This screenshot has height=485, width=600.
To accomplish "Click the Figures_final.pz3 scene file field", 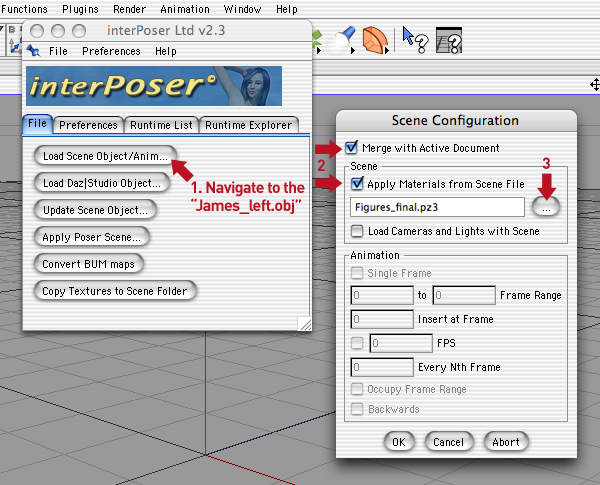I will 437,207.
